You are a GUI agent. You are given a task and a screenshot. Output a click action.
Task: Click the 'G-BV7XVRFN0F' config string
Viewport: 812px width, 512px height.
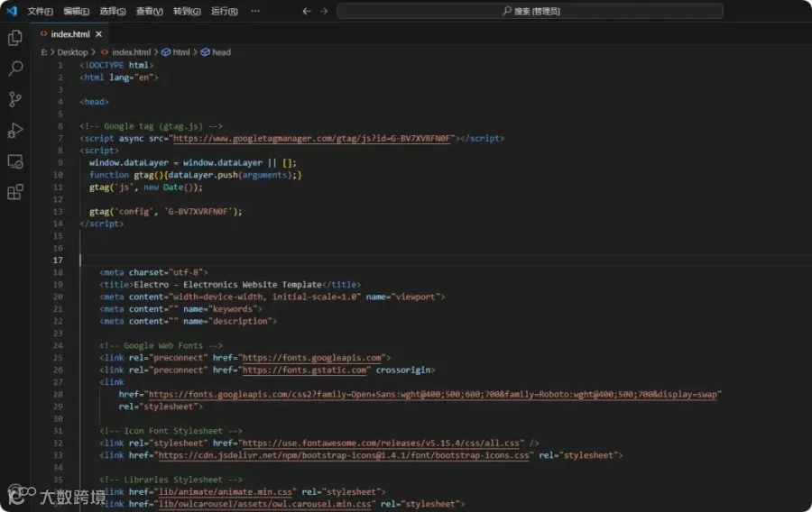198,212
